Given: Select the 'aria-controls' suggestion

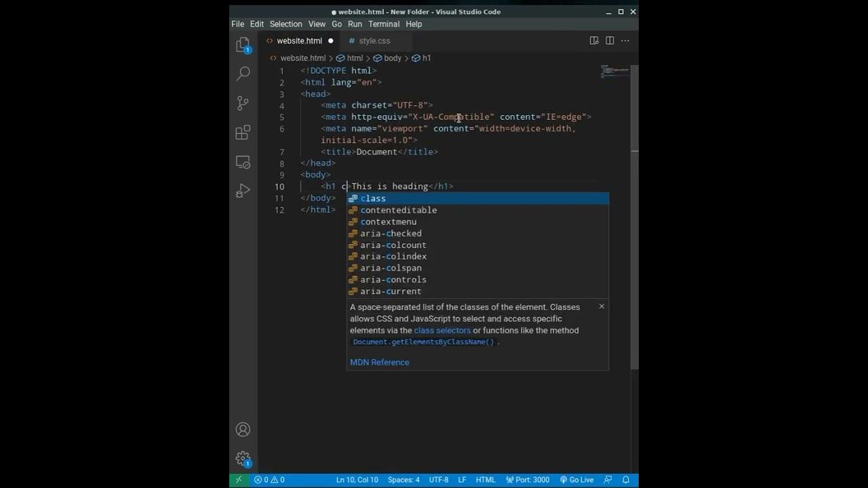Looking at the screenshot, I should 478,279.
